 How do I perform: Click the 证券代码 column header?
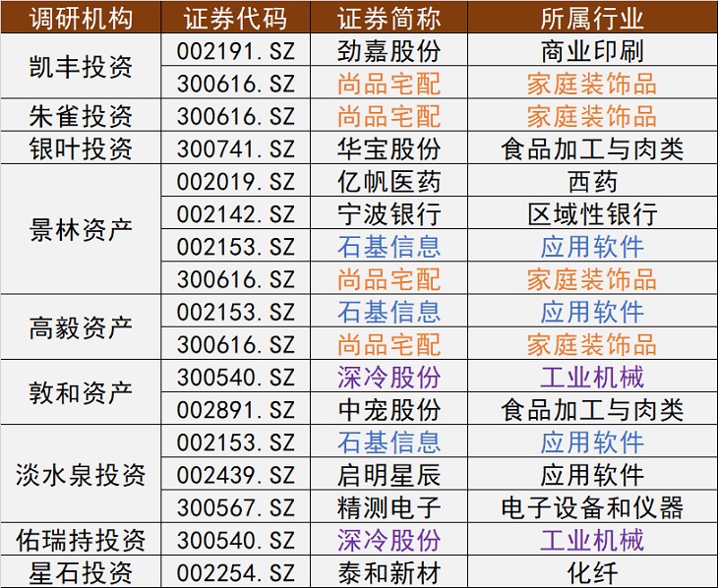point(235,18)
